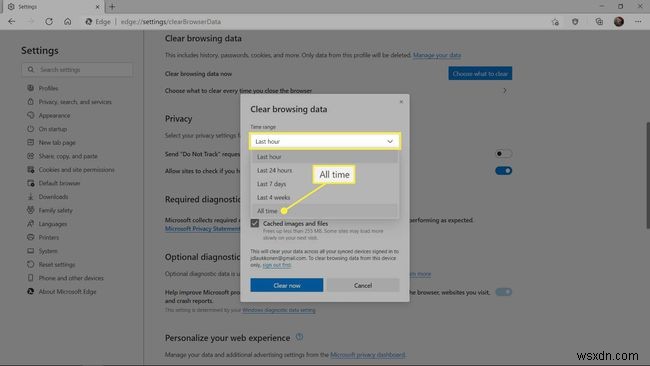Open a new tab with plus icon
The image size is (650, 366).
[112, 7]
